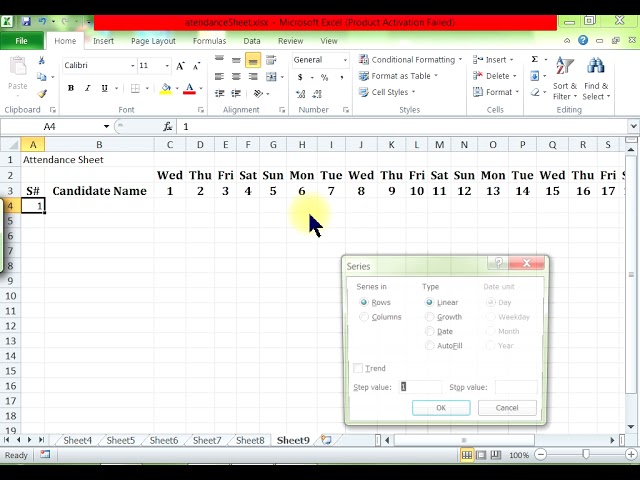Click the zoom slider handle
The height and width of the screenshot is (480, 640).
tap(586, 454)
